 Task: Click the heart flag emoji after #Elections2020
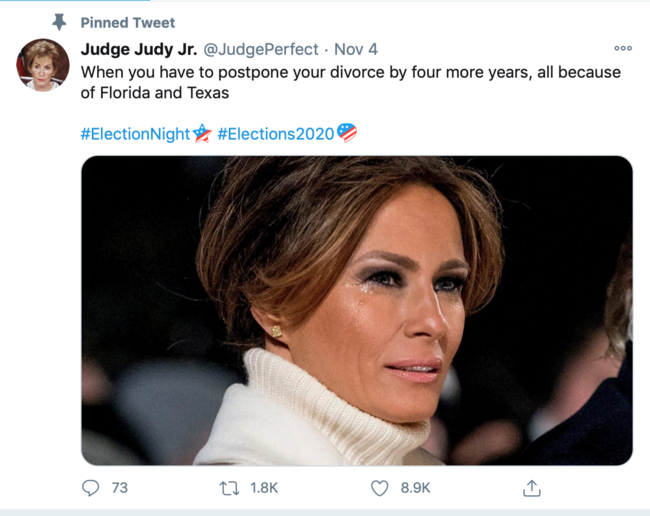347,133
